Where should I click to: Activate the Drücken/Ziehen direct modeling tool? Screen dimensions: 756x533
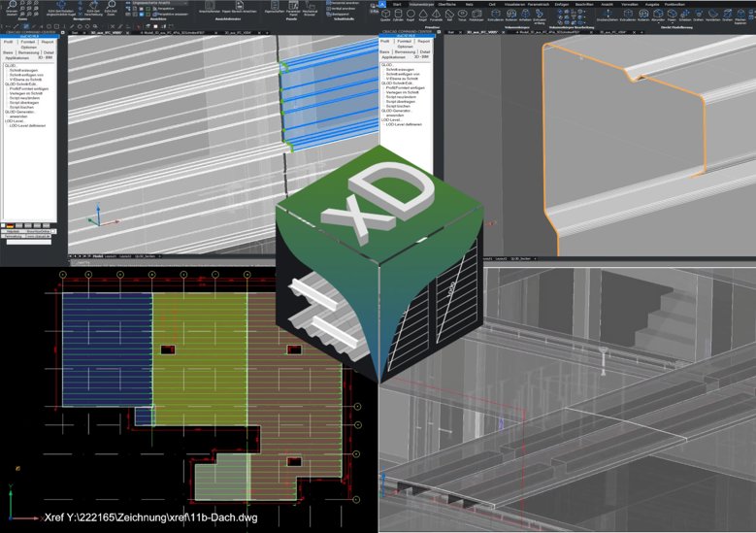tap(608, 15)
